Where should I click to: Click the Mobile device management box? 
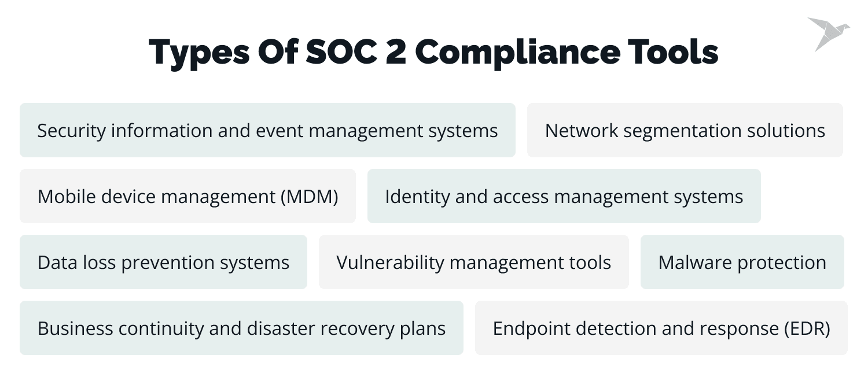point(187,197)
